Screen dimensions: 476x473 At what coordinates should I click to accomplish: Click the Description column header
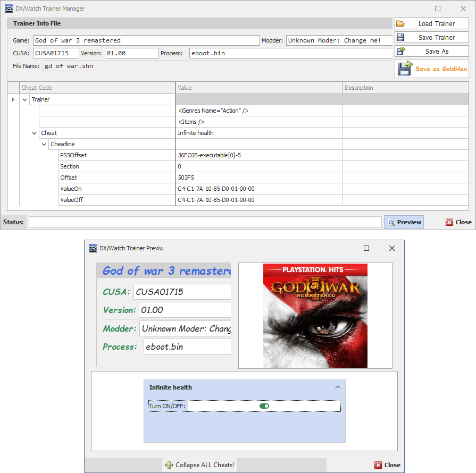point(406,88)
